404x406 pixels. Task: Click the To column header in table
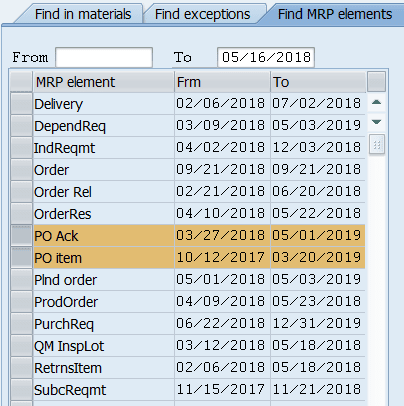point(318,82)
